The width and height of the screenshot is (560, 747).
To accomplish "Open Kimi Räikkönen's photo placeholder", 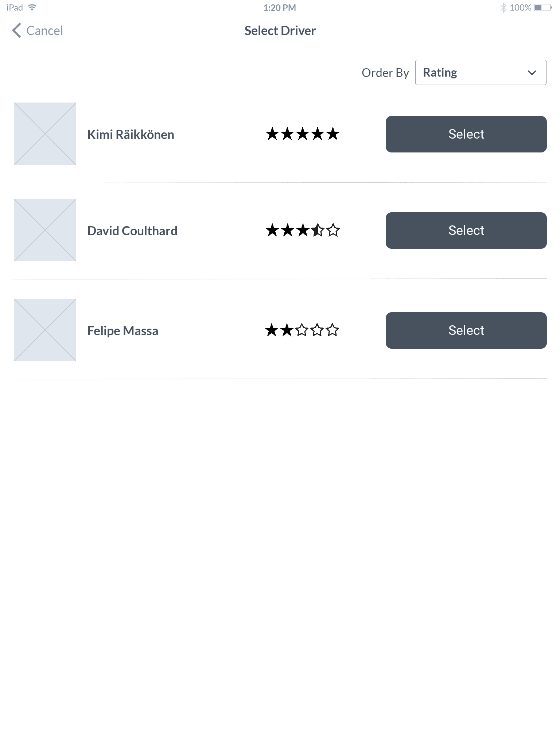I will [45, 134].
